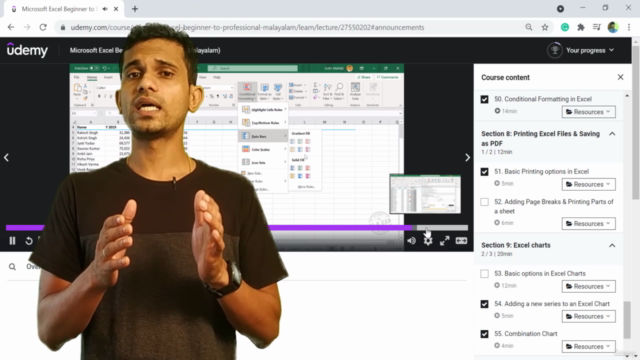This screenshot has width=640, height=360.
Task: Open Grammarly extension icon
Action: point(565,27)
